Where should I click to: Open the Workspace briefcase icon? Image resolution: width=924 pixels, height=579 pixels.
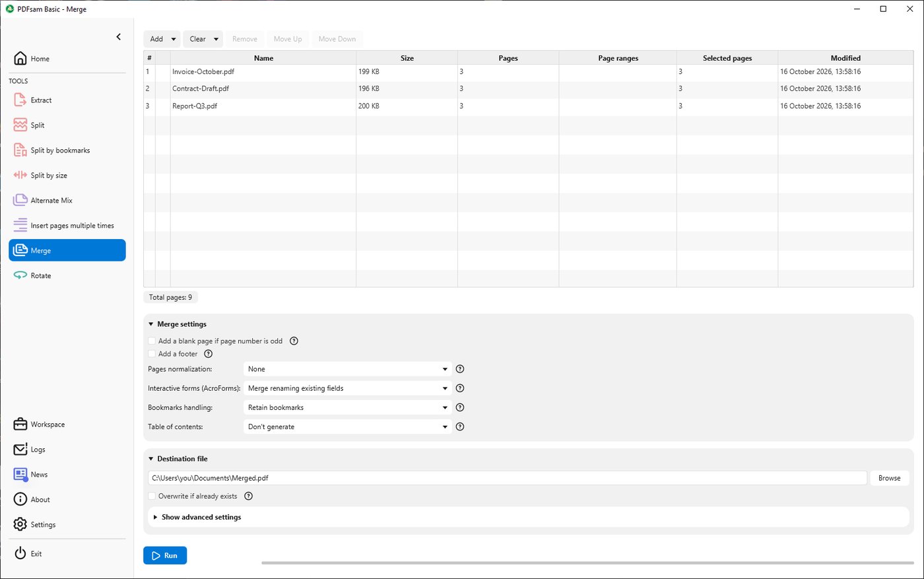[20, 424]
